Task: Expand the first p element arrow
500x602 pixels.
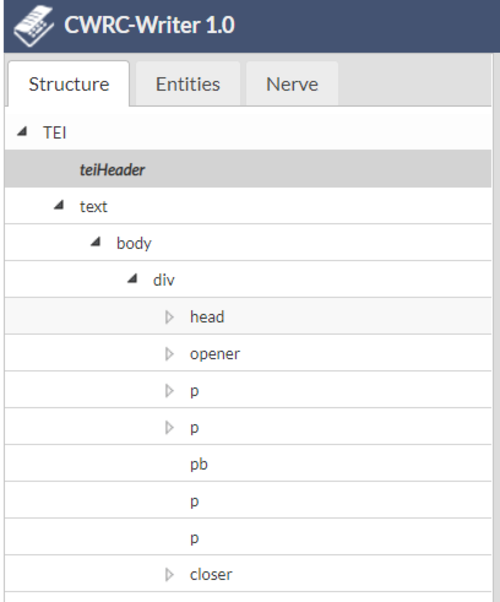Action: pos(169,391)
